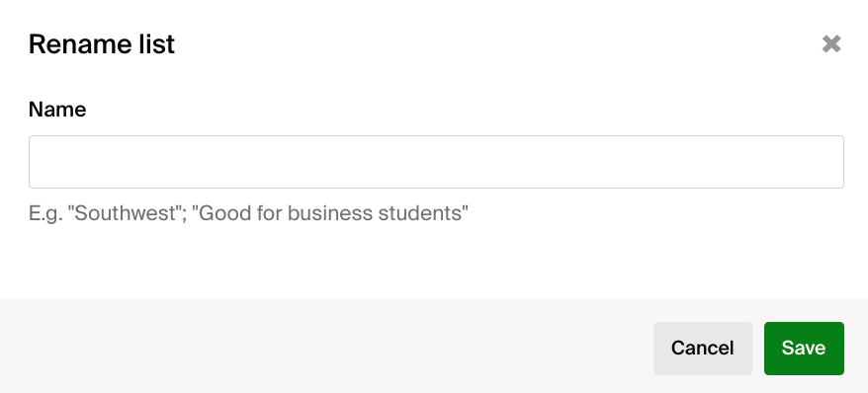Click the Name field label
The image size is (868, 393).
pyautogui.click(x=57, y=110)
